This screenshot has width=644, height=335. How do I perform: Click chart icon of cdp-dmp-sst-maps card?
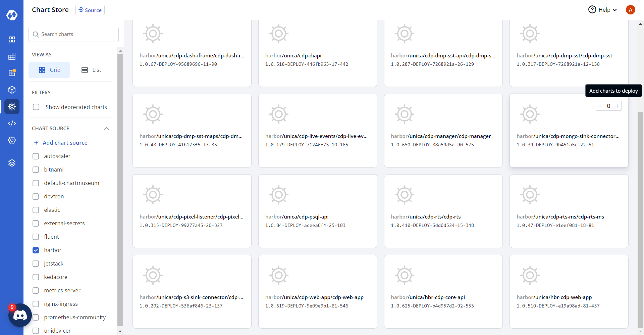tap(153, 114)
